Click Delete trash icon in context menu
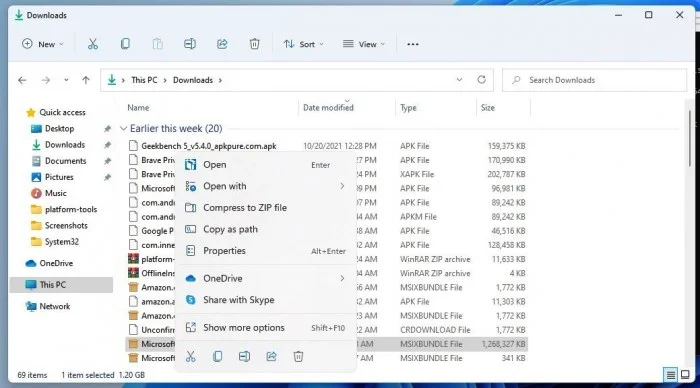 click(298, 356)
